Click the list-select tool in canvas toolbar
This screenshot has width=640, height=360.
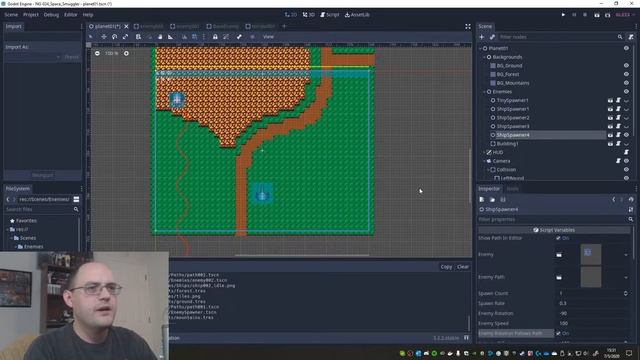pos(138,37)
